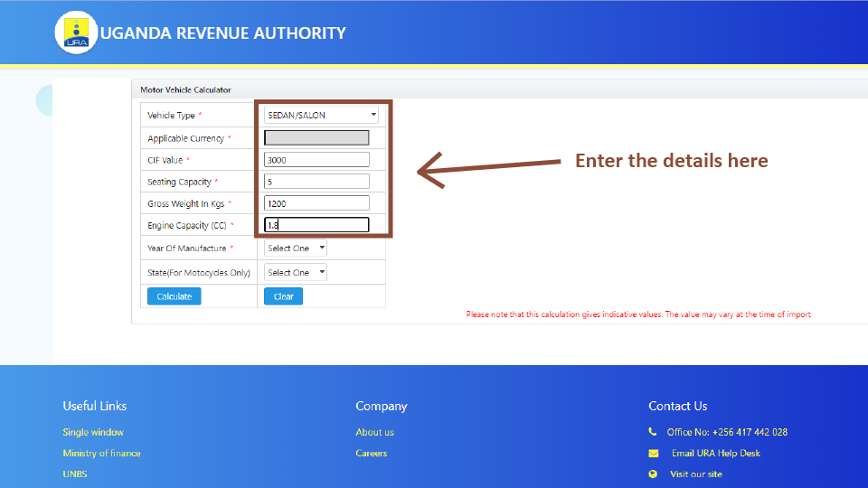868x488 pixels.
Task: Click the red indicative values note
Action: [x=638, y=314]
